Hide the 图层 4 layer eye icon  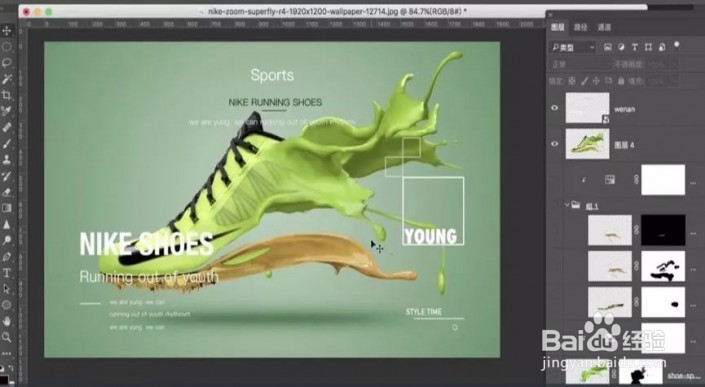click(x=555, y=144)
